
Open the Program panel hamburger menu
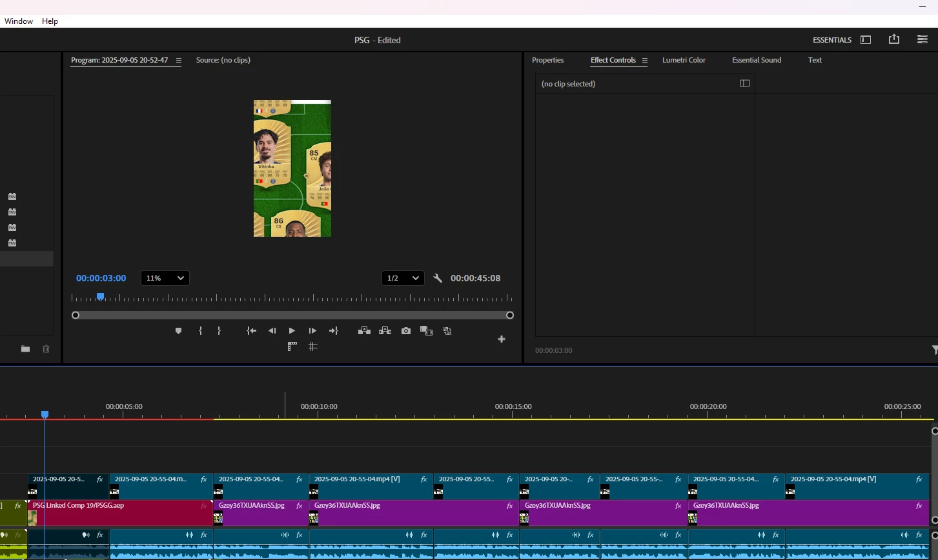[178, 61]
